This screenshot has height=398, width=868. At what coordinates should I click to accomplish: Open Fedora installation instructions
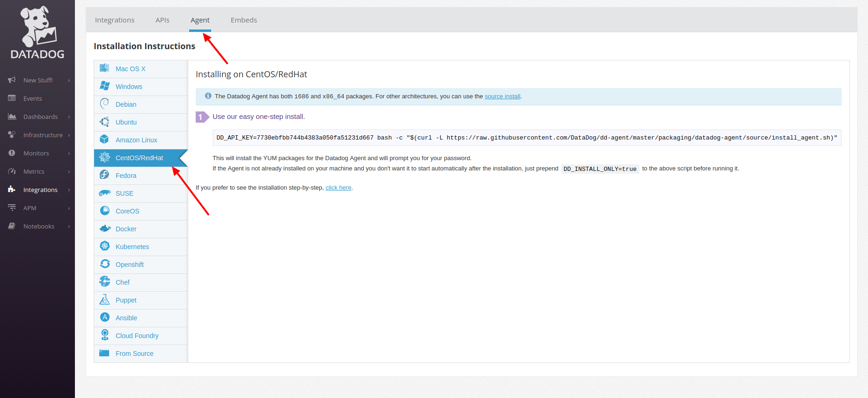pyautogui.click(x=126, y=176)
